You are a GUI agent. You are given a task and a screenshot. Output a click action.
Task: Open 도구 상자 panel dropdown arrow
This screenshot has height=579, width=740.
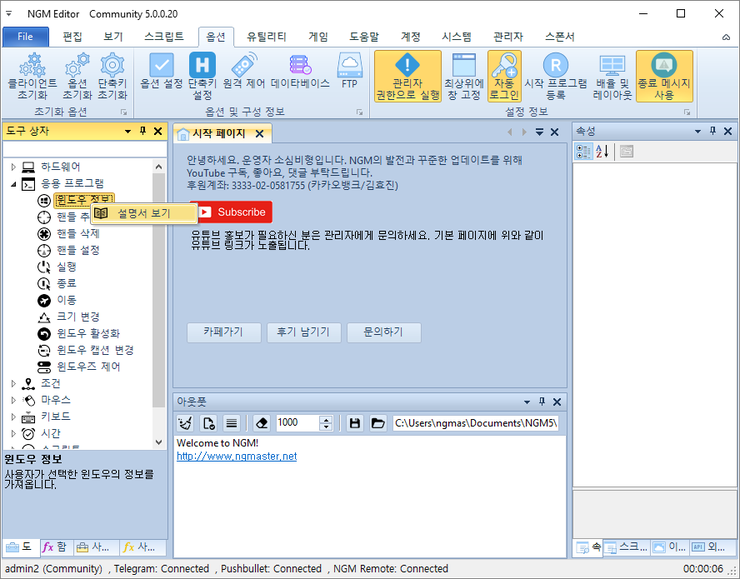tap(127, 131)
